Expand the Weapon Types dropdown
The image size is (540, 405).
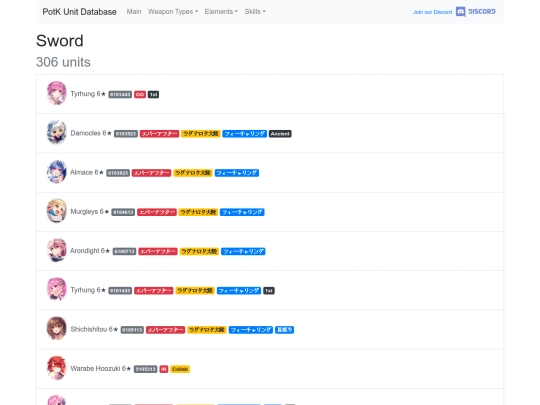pos(173,12)
